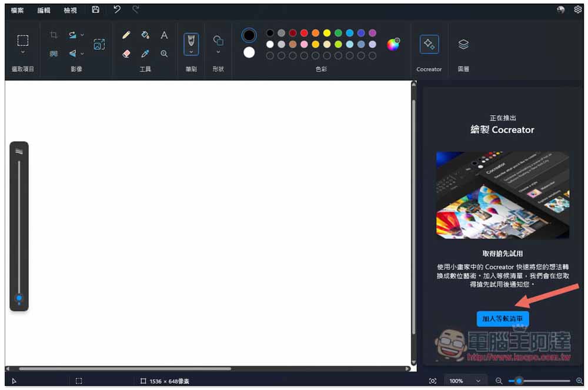Open the 100% zoom level dropdown

tap(465, 381)
